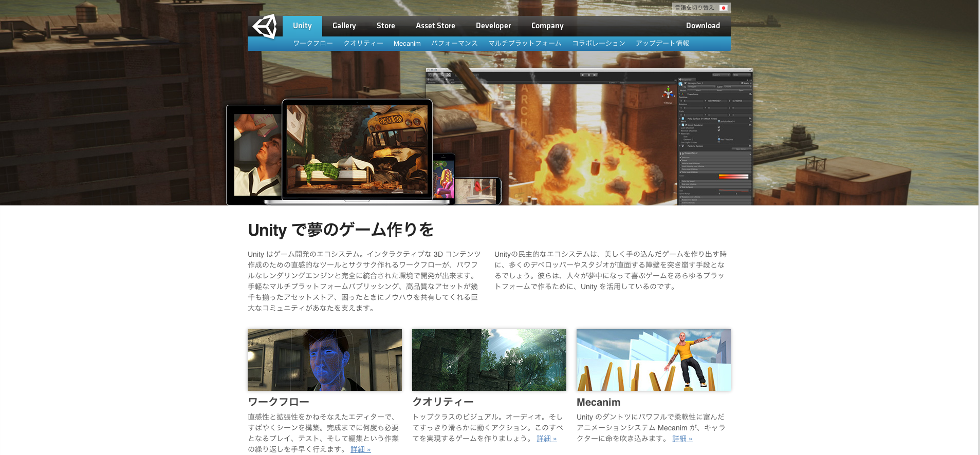Screen dimensions: 980x455
Task: Open ワークフロー in the blue submenu
Action: coord(313,44)
